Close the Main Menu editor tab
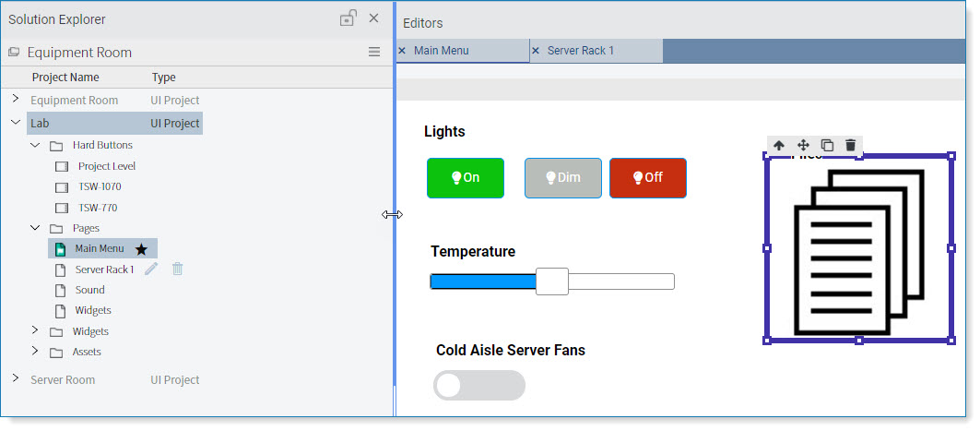Screen dimensions: 980x431 point(402,51)
